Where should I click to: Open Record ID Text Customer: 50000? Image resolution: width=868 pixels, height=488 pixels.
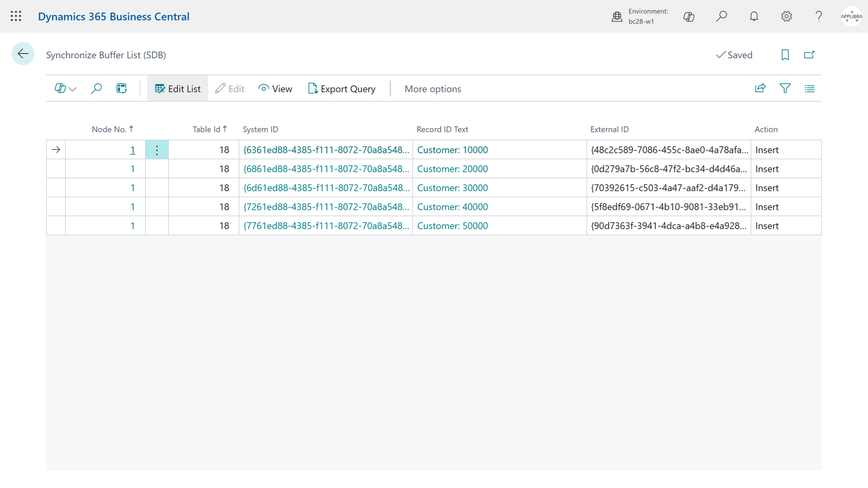tap(452, 226)
